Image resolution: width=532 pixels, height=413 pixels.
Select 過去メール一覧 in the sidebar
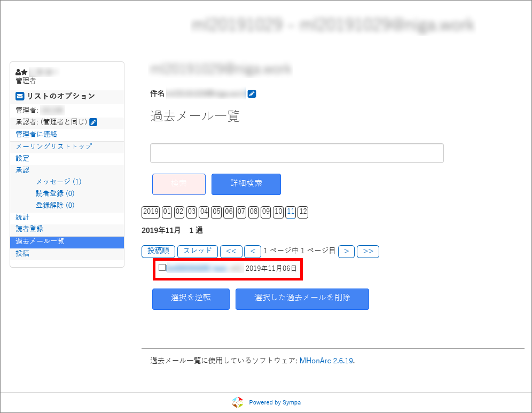coord(67,241)
